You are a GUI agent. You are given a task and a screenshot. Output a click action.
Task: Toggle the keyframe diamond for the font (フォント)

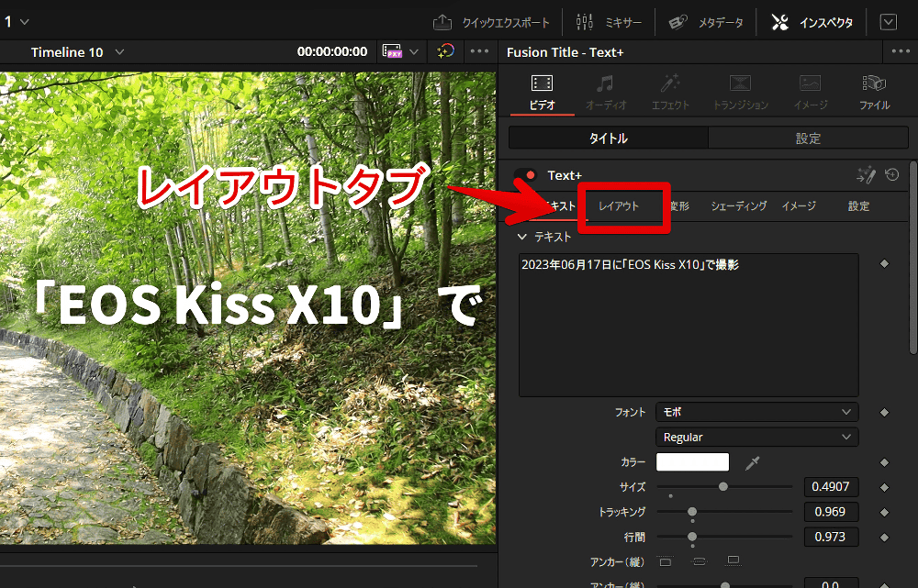click(884, 413)
